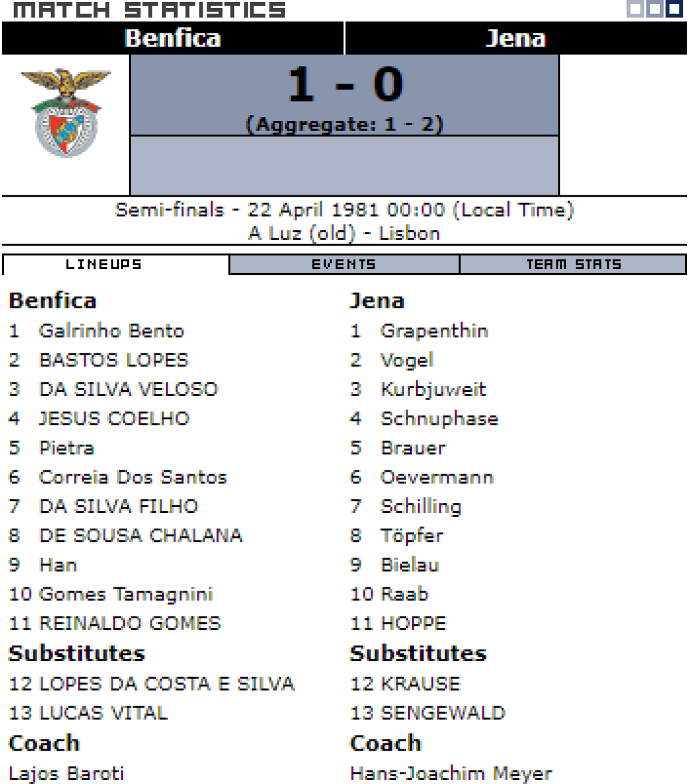Click Jena goalkeeper Grapenthin
Screen dimensions: 691x784
434,331
